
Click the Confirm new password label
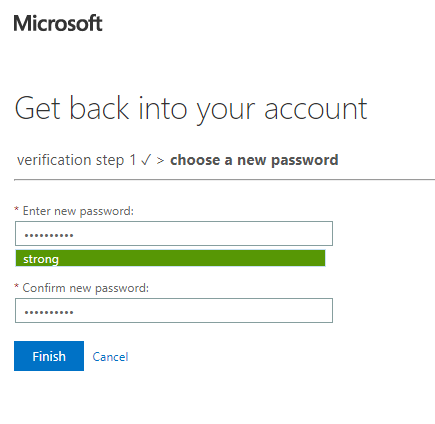[86, 288]
